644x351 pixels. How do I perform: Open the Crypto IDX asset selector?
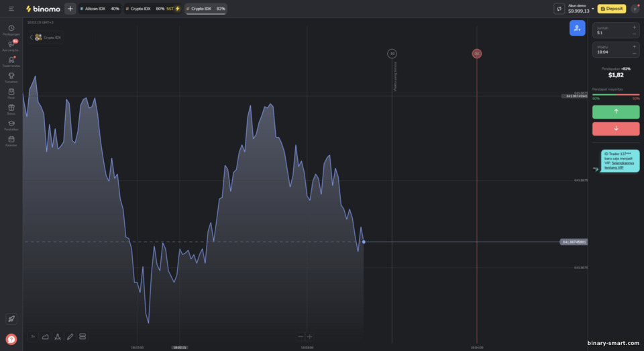[x=46, y=38]
